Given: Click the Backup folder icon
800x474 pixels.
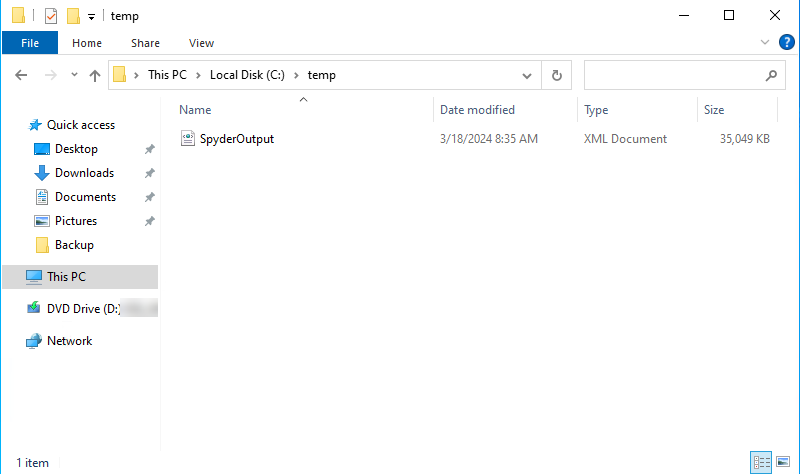Looking at the screenshot, I should coord(42,245).
